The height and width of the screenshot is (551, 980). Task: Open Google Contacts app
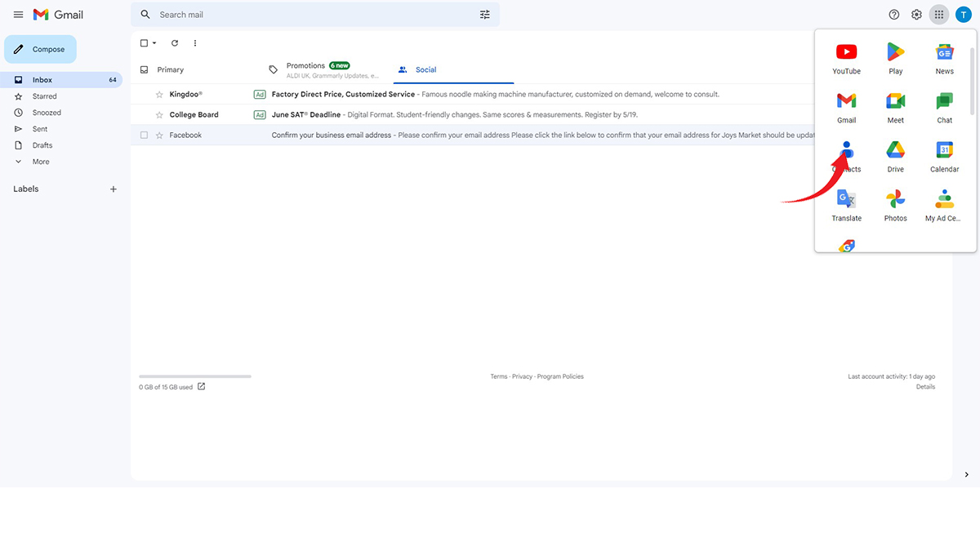[x=846, y=158]
